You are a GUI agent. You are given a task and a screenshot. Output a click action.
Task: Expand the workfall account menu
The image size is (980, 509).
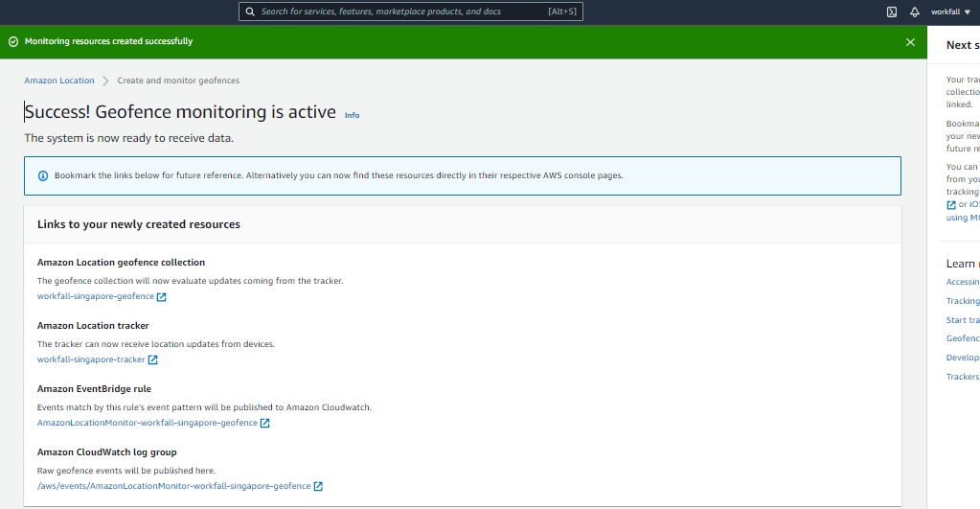click(x=950, y=12)
